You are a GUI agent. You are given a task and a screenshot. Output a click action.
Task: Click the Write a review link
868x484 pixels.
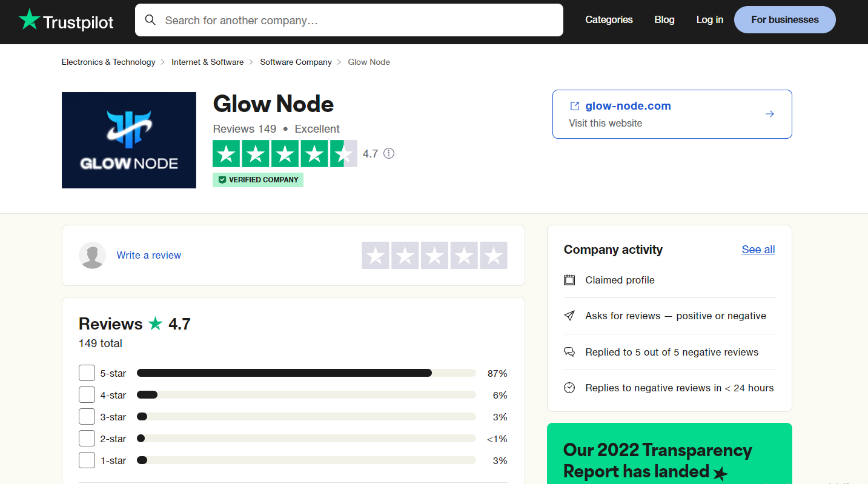(x=149, y=255)
